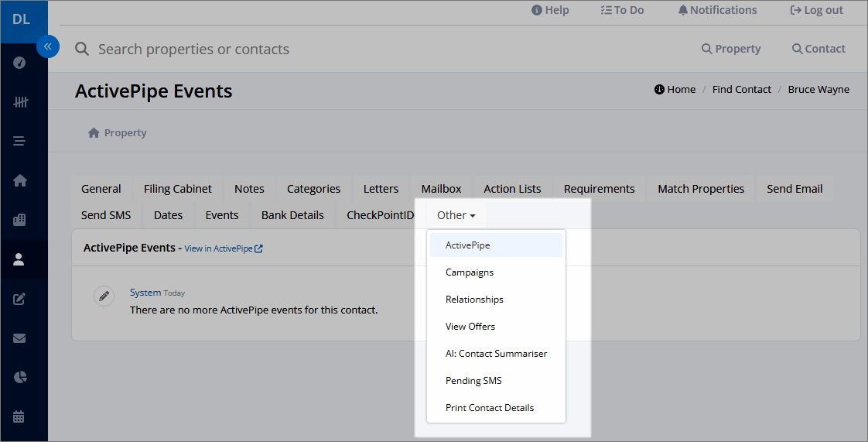The image size is (868, 442).
Task: Select Relationships from the Other menu
Action: point(496,299)
